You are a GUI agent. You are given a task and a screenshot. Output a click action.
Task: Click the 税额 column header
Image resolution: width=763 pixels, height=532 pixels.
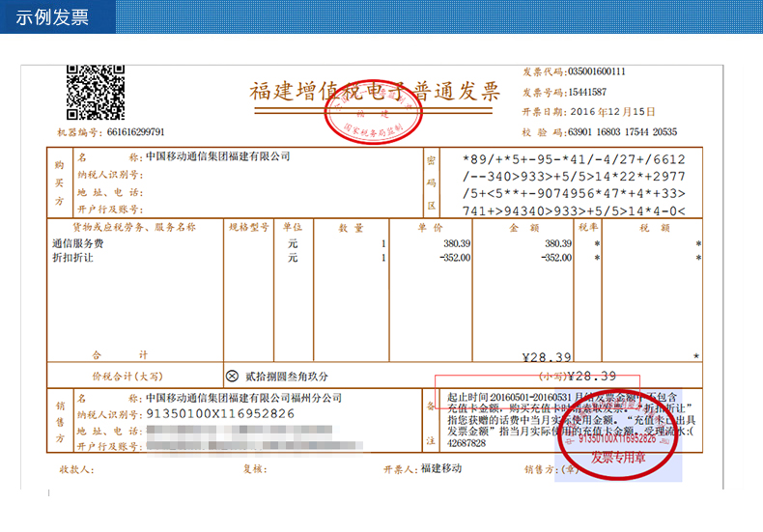[x=655, y=228]
